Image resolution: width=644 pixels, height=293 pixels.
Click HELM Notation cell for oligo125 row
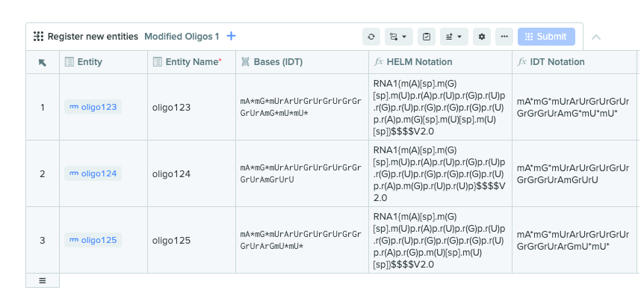click(x=440, y=240)
